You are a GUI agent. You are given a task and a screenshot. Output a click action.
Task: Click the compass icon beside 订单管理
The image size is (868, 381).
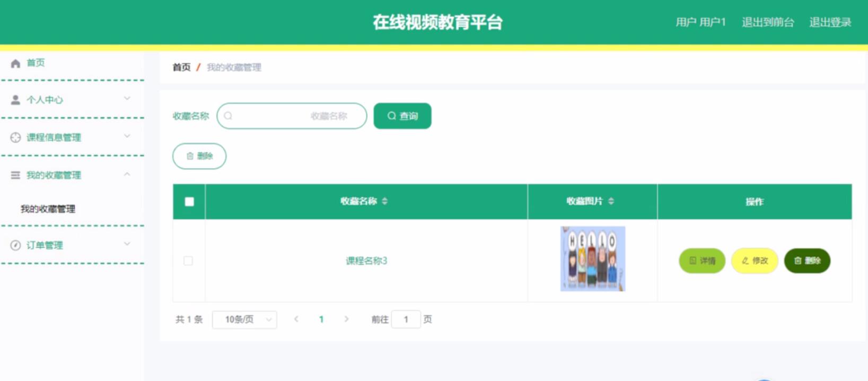coord(15,245)
